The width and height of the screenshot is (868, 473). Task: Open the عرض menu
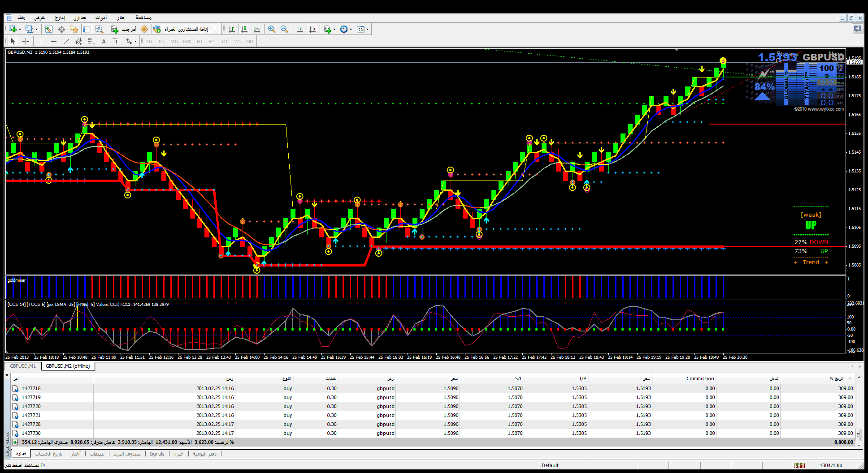click(39, 17)
